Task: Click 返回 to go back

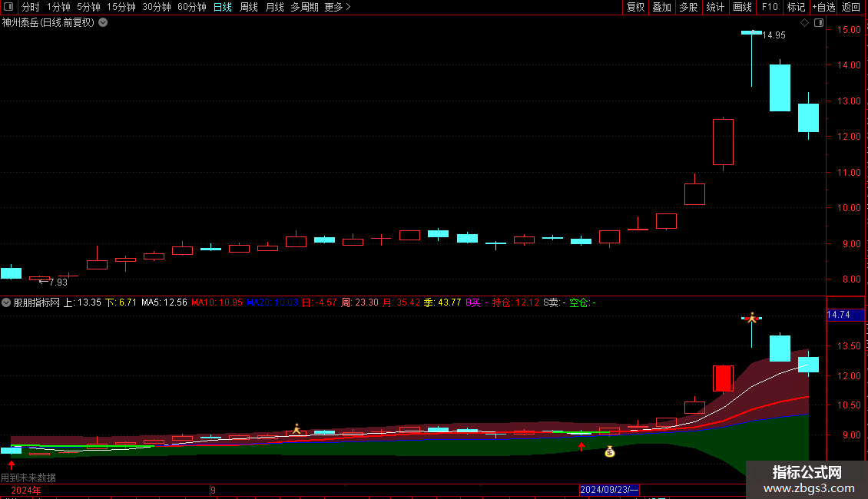Action: (851, 7)
